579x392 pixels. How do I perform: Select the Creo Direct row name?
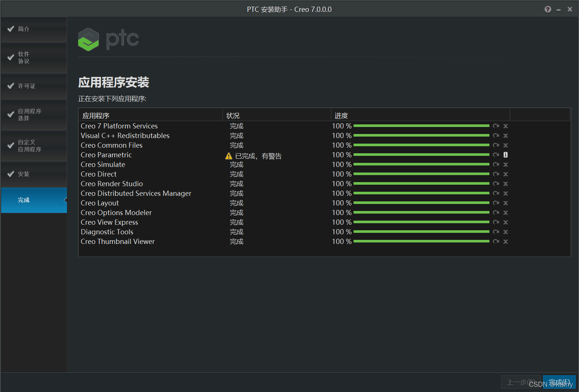click(x=98, y=174)
